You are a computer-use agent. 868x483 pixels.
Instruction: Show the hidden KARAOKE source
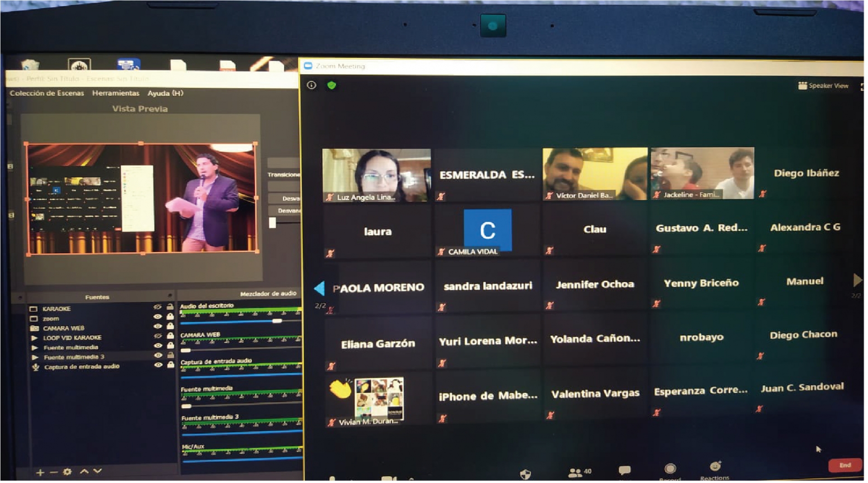(x=157, y=308)
